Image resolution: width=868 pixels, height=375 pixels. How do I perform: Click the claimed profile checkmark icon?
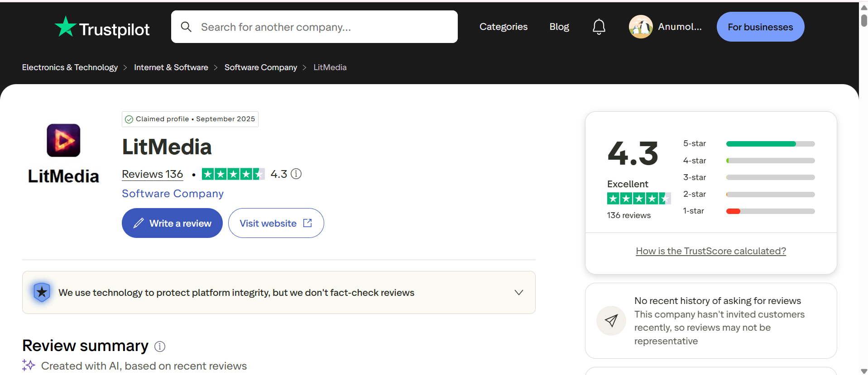pyautogui.click(x=129, y=119)
